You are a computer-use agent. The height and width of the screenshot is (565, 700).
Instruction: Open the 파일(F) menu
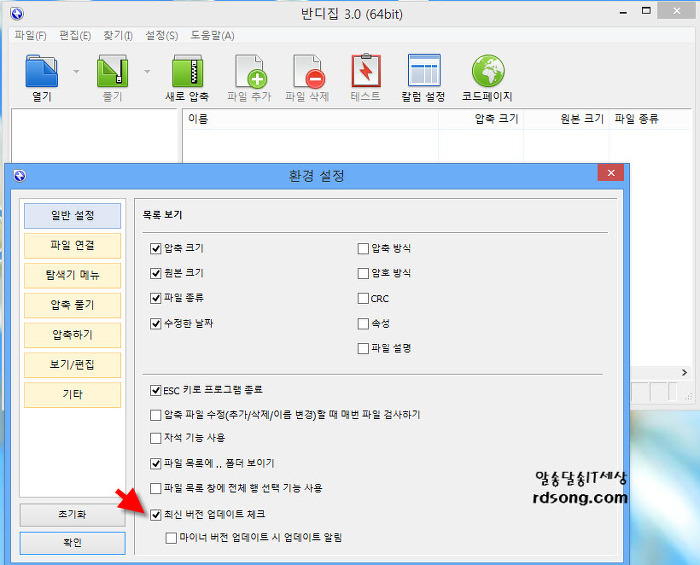point(30,35)
